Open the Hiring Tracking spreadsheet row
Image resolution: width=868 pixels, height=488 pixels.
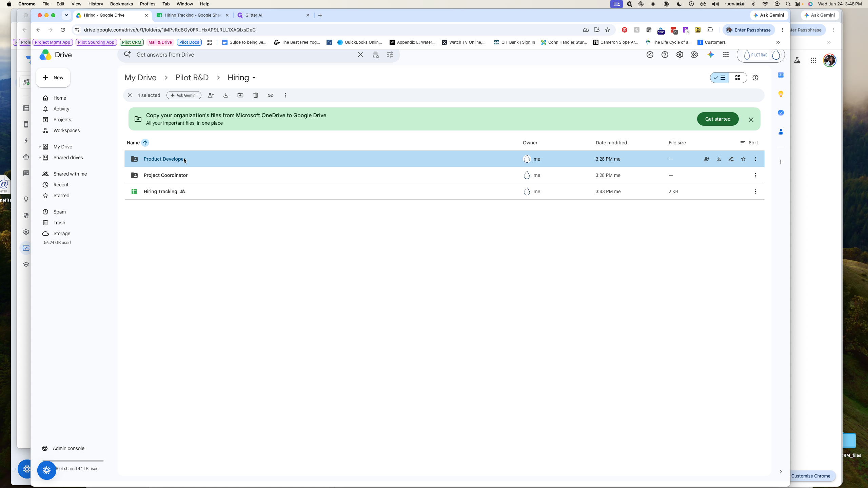444,191
